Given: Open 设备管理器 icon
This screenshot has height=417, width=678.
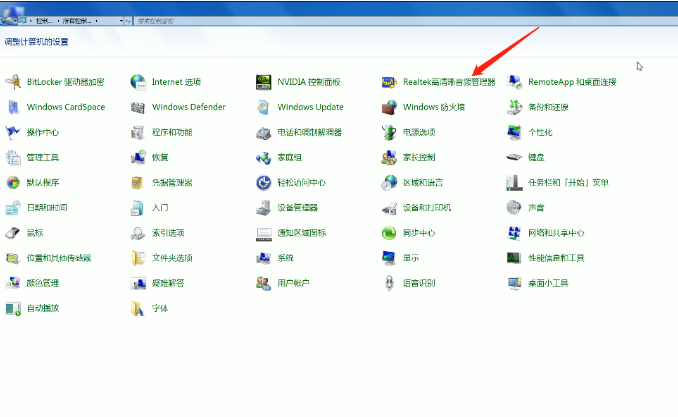Looking at the screenshot, I should 264,208.
